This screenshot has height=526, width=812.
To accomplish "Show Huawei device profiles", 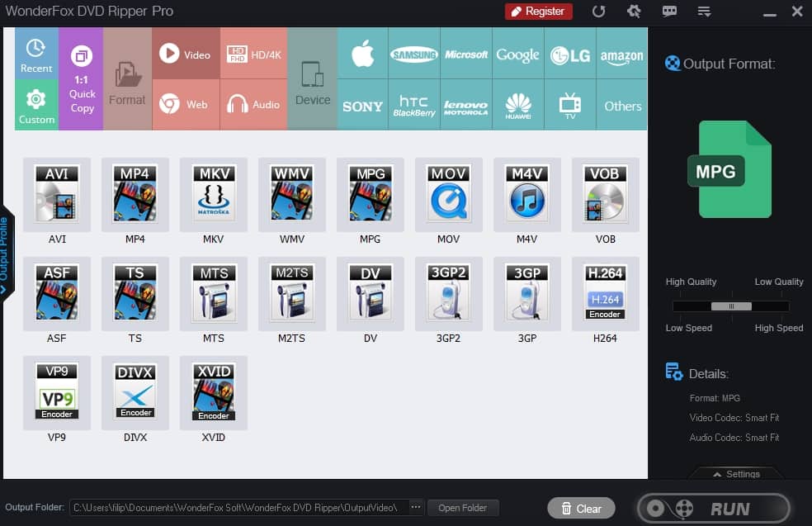I will click(x=518, y=105).
